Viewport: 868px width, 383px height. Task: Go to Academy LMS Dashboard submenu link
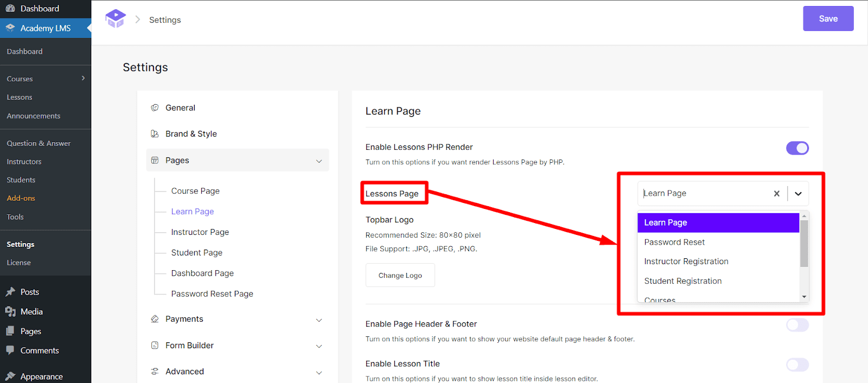tap(24, 52)
